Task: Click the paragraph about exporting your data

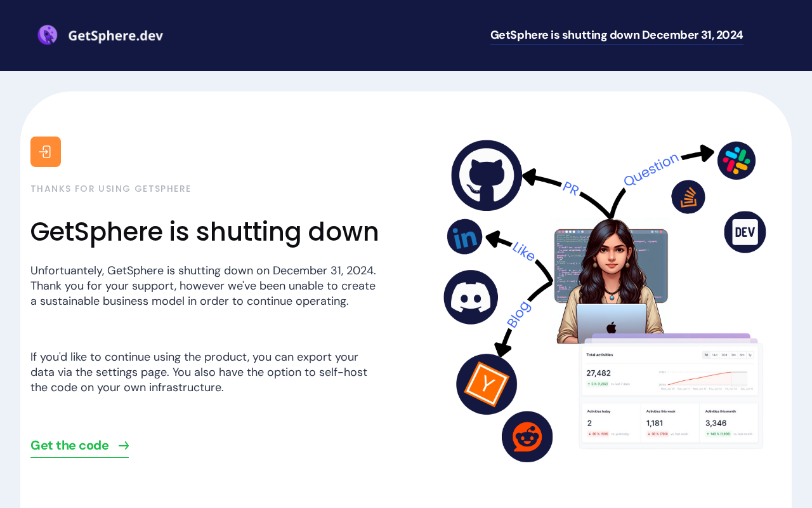Action: point(199,372)
